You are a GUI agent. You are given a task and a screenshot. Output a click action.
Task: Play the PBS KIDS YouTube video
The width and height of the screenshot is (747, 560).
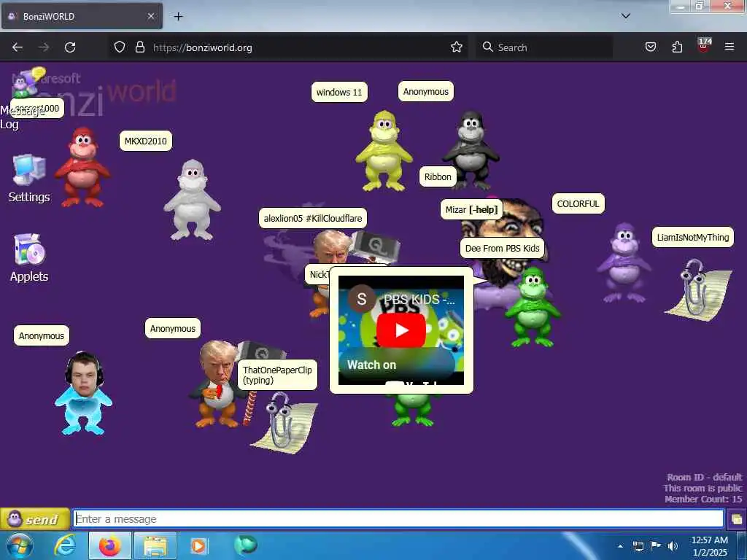click(401, 330)
